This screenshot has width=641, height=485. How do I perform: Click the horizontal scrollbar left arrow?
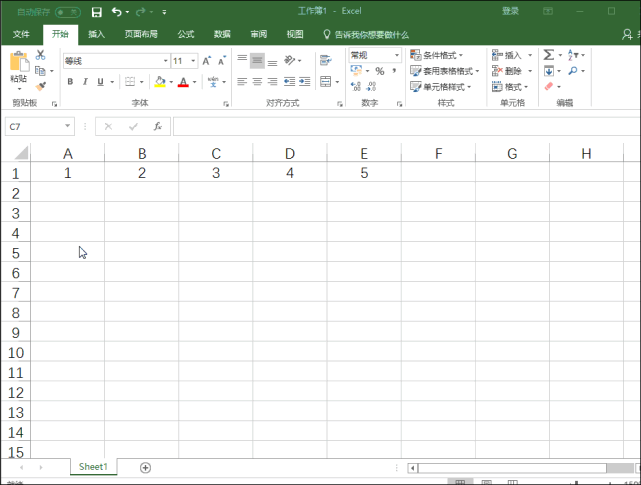tap(412, 468)
